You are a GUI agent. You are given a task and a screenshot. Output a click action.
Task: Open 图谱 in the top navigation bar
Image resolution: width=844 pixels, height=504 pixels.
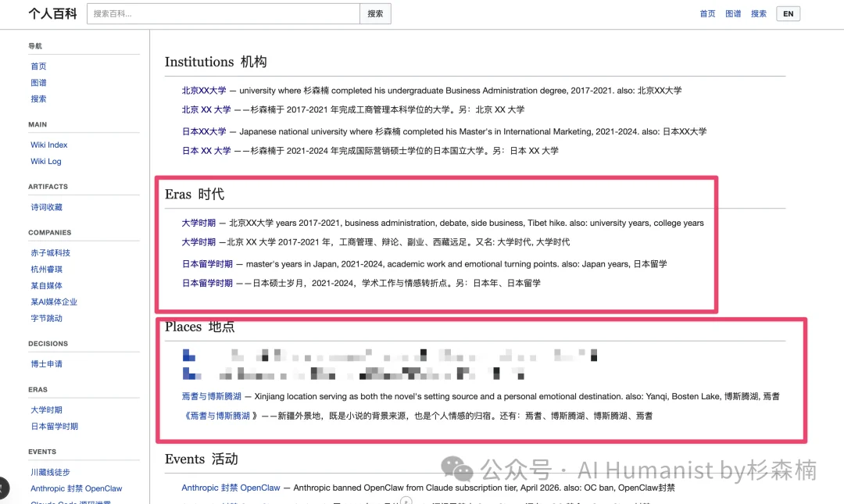click(733, 13)
